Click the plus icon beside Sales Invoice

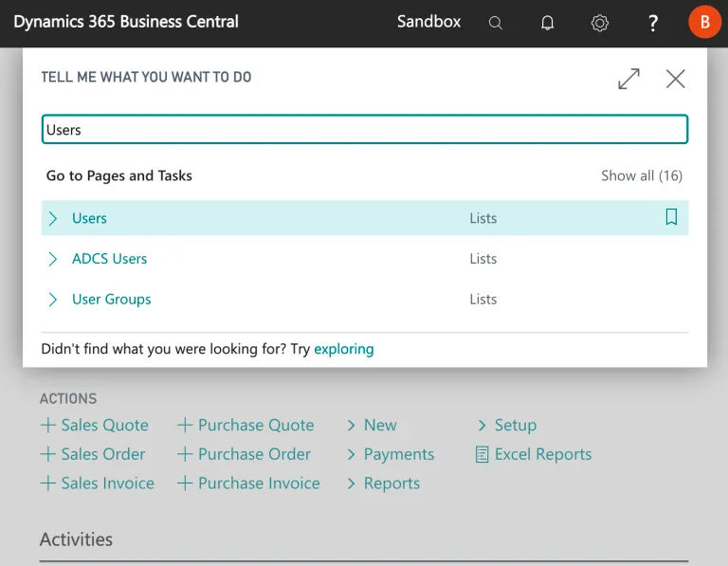coord(48,483)
